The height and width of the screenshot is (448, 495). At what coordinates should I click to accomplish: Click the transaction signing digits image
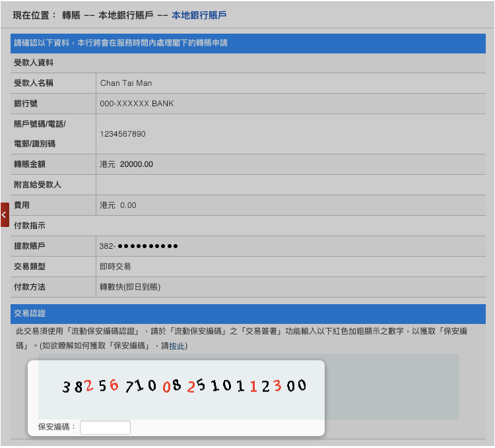click(184, 387)
